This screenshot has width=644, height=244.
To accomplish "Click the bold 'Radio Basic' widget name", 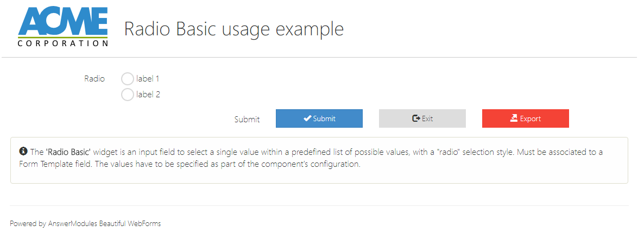I will pyautogui.click(x=68, y=152).
